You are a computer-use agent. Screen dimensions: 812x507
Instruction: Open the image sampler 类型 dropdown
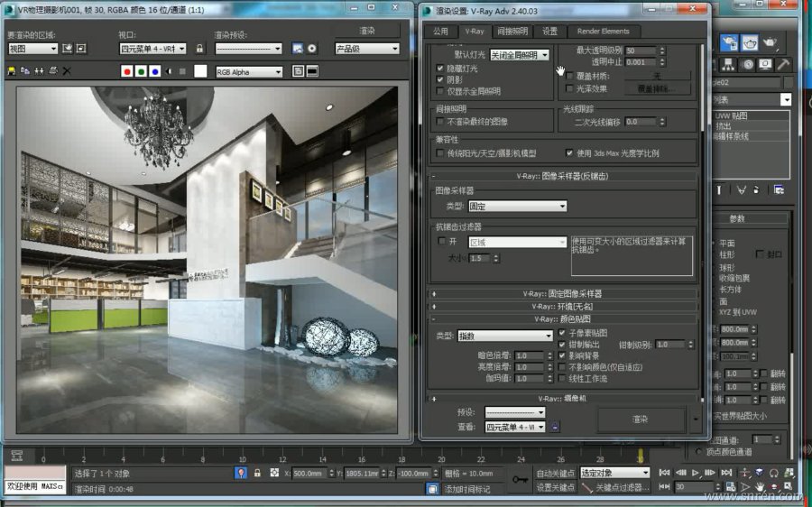click(517, 207)
